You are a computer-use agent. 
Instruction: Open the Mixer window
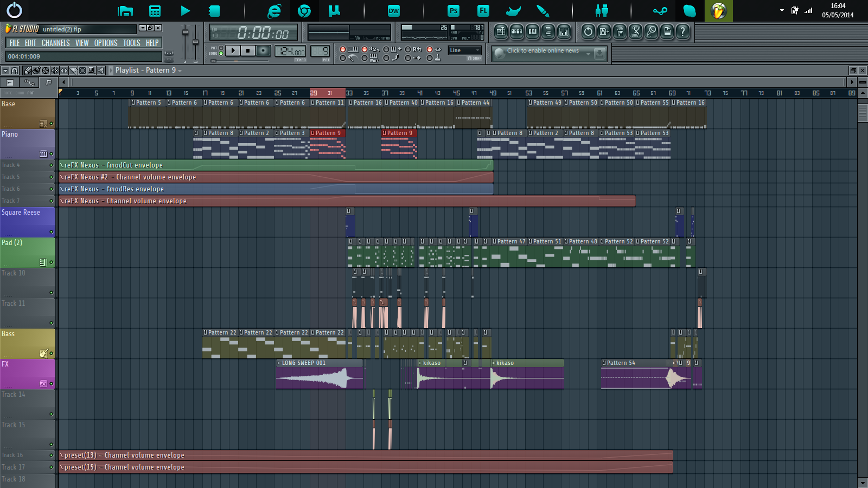coord(564,32)
